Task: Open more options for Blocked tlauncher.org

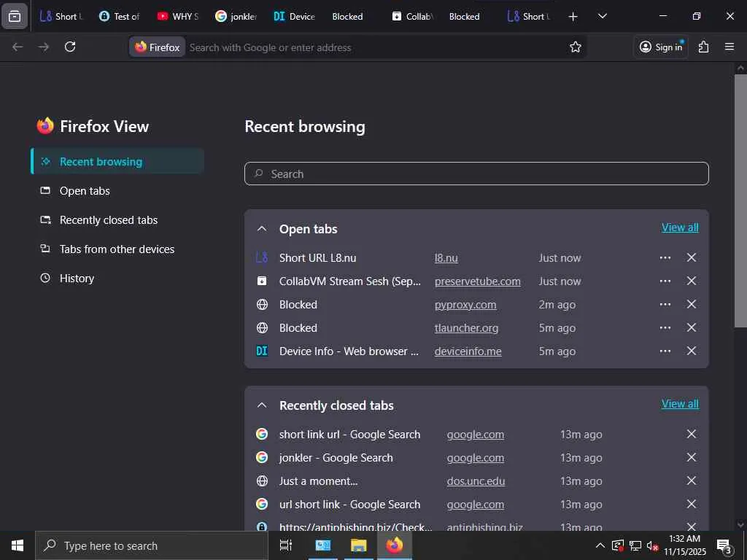Action: click(x=665, y=327)
